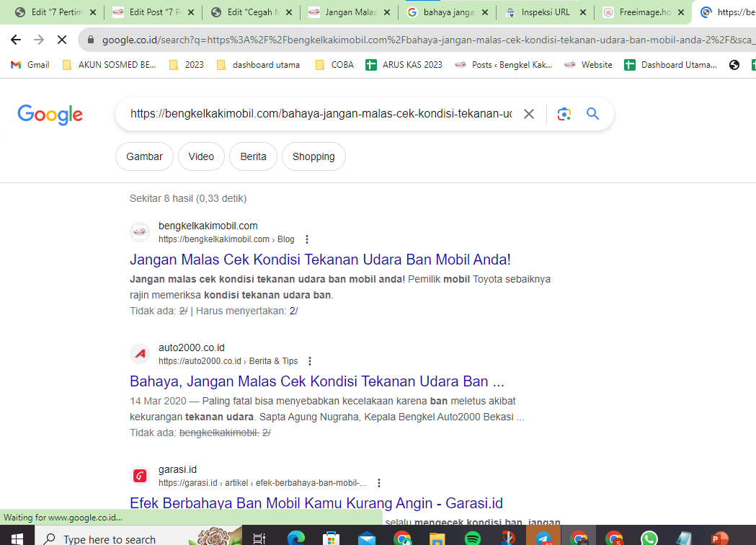The image size is (756, 545).
Task: Click the auto2000 red A favicon
Action: [140, 354]
